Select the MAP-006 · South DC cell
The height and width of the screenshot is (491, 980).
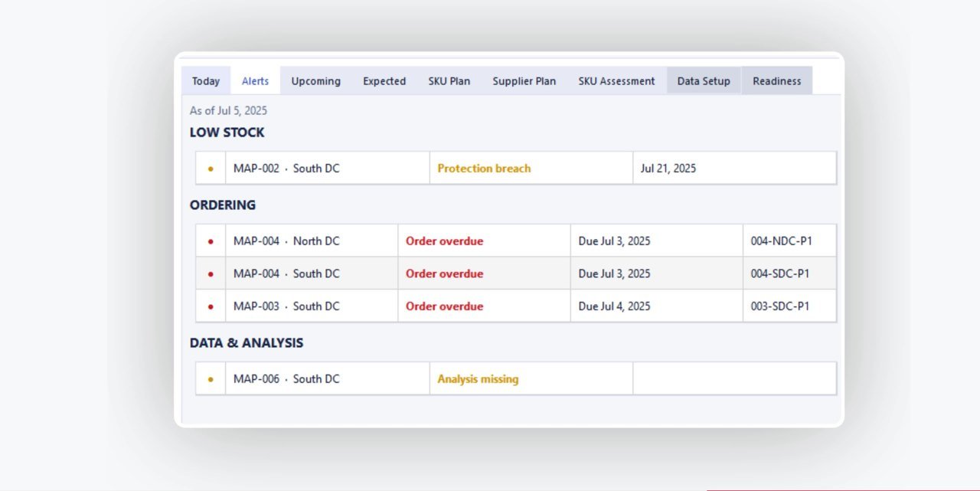click(328, 378)
